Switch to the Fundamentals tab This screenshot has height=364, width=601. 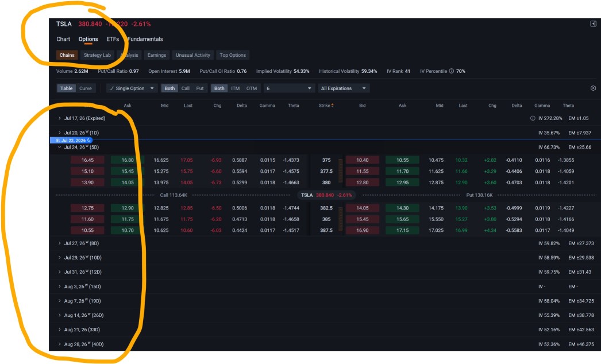coord(145,39)
